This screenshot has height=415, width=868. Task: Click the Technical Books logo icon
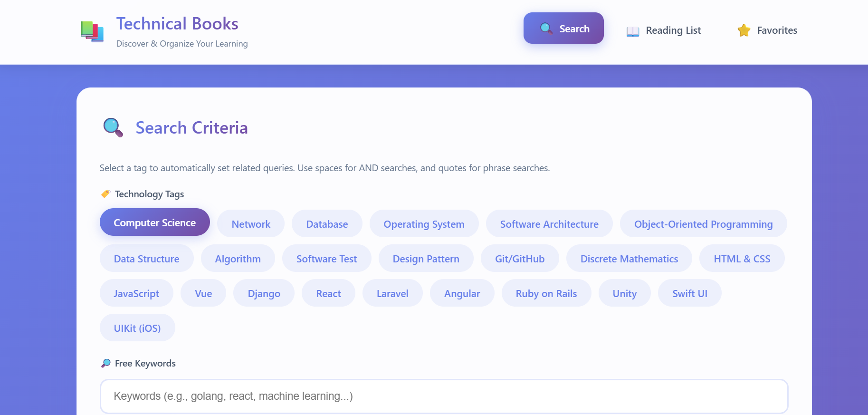pos(92,32)
